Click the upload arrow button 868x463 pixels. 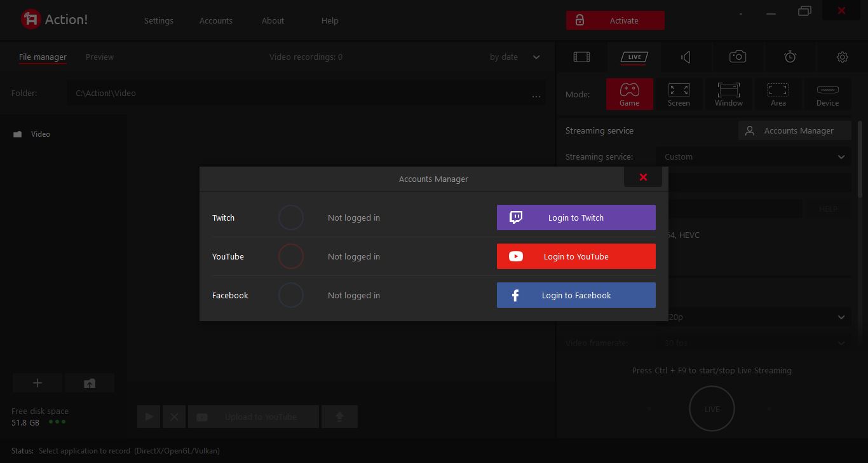point(339,417)
